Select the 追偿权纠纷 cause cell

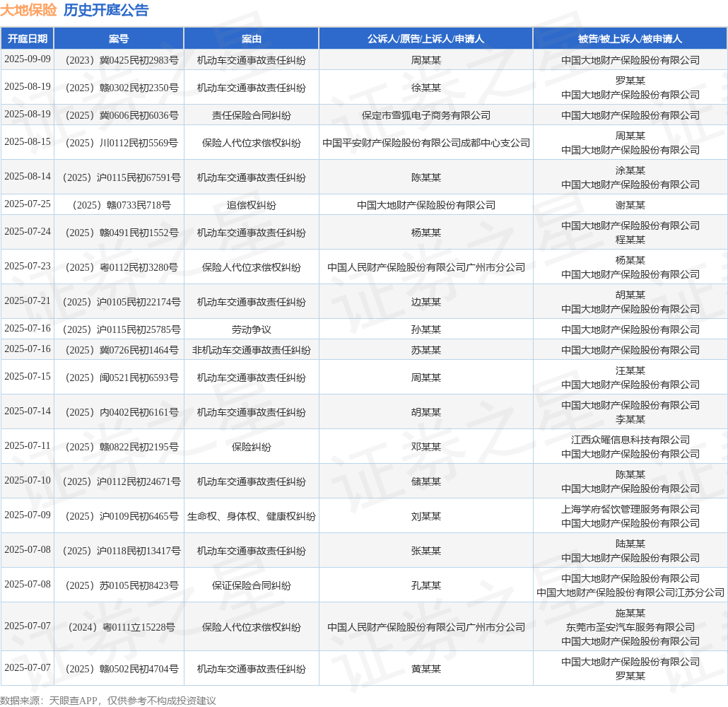251,205
